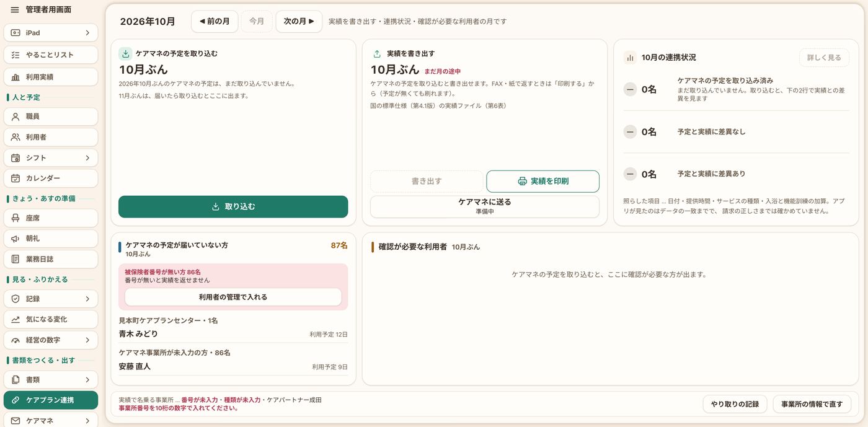868x427 pixels.
Task: Click the やることリスト checklist icon
Action: click(15, 55)
